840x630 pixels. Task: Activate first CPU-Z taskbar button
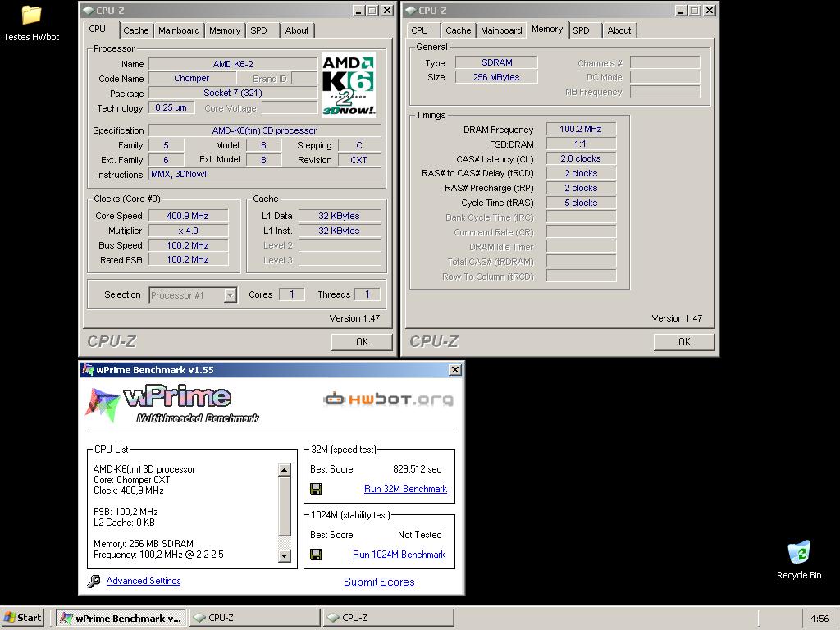[254, 618]
